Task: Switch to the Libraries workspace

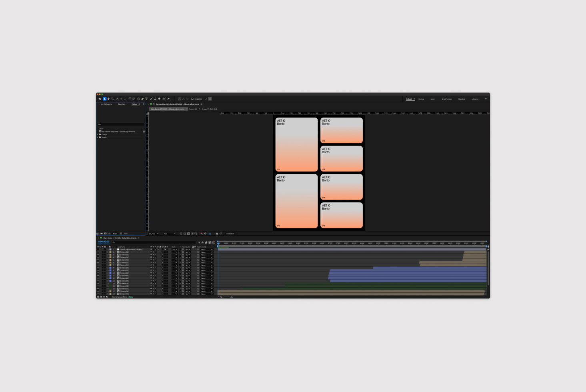Action: point(475,99)
